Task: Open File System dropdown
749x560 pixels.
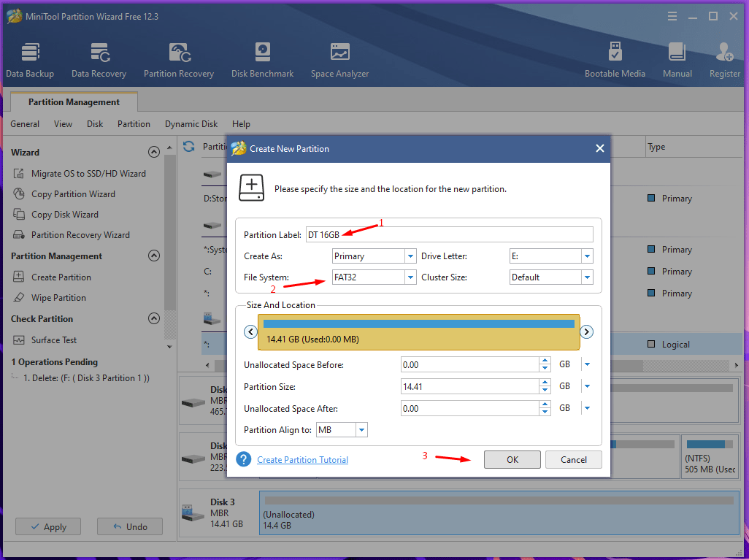Action: point(410,277)
